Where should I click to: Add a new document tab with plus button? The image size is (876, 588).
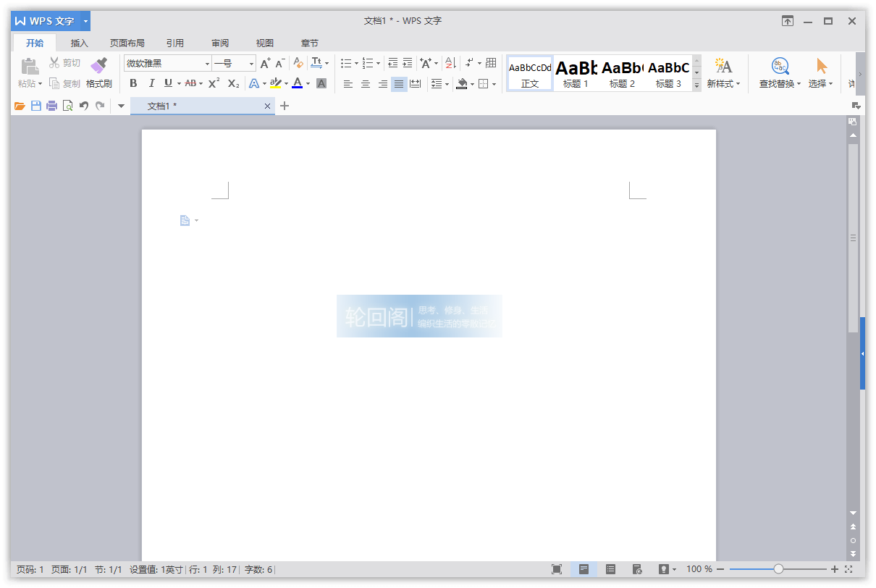click(x=285, y=106)
